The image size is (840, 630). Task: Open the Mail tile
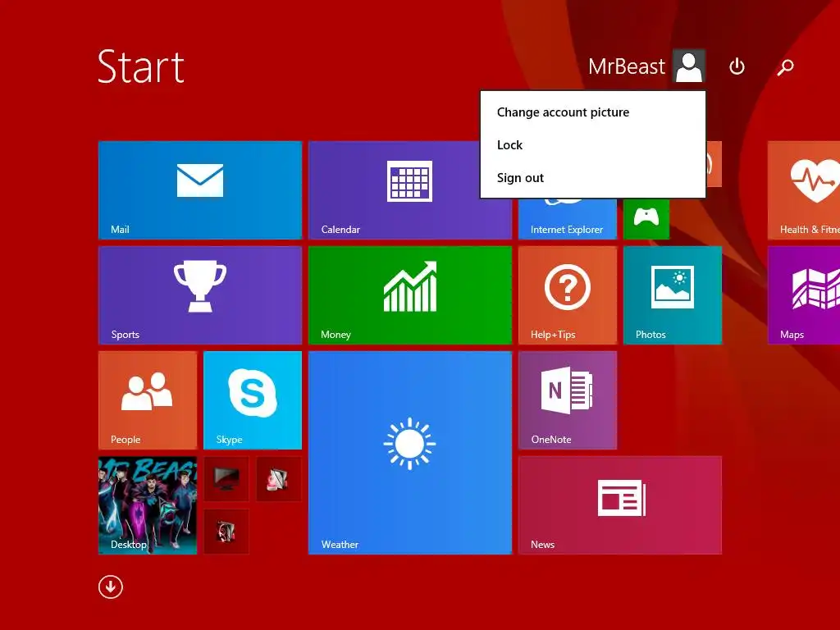point(200,190)
